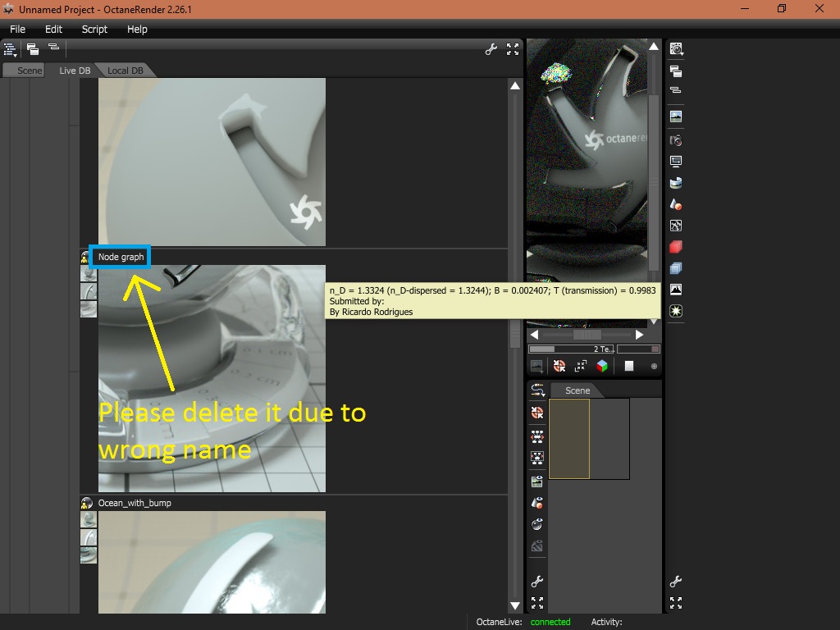The width and height of the screenshot is (840, 630).
Task: Click the recenter target icon in node graph toolbar
Action: point(536,413)
